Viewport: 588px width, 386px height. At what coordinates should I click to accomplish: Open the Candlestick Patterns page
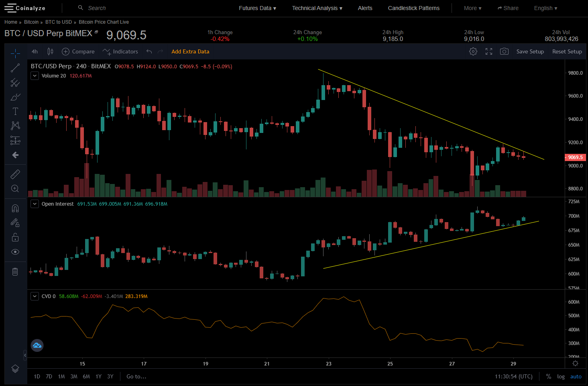pos(413,8)
